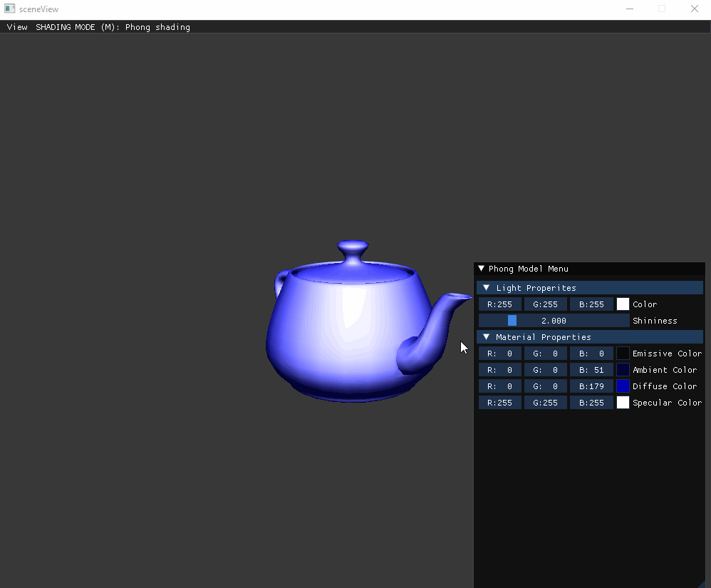Select the Diffuse Color B:179 field

591,386
